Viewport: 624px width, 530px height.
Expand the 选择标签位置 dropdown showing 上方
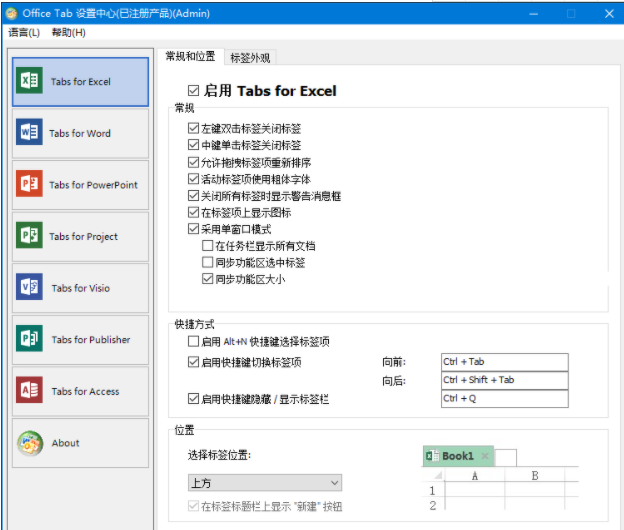tap(265, 483)
